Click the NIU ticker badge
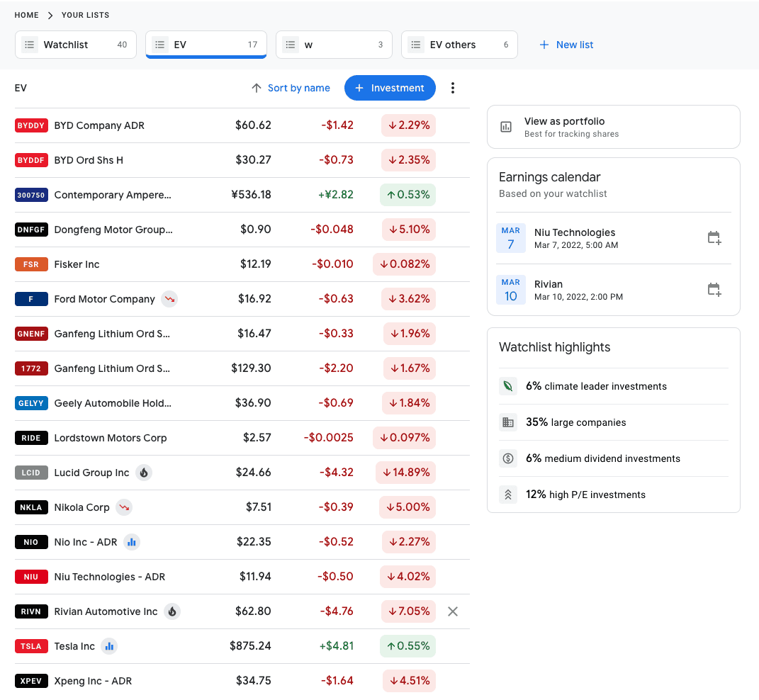Image resolution: width=759 pixels, height=700 pixels. tap(31, 577)
